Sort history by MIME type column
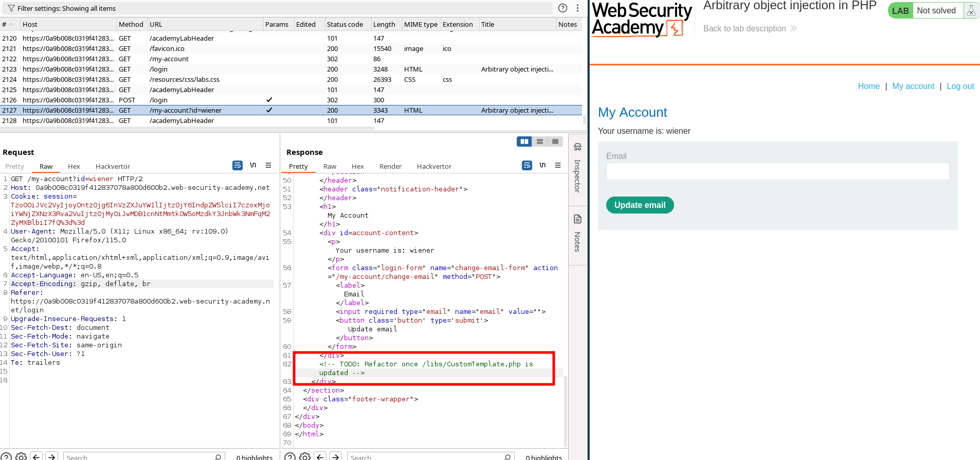The width and height of the screenshot is (980, 460). 421,24
